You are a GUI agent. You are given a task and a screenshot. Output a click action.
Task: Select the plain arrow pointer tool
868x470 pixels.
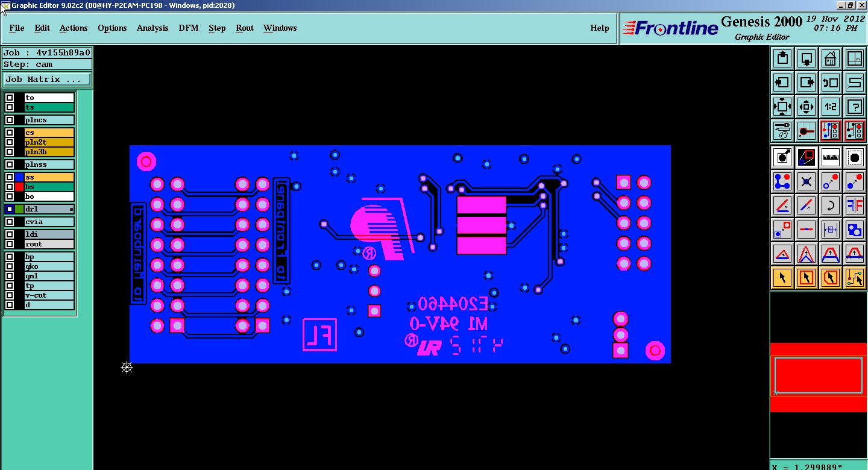point(782,278)
